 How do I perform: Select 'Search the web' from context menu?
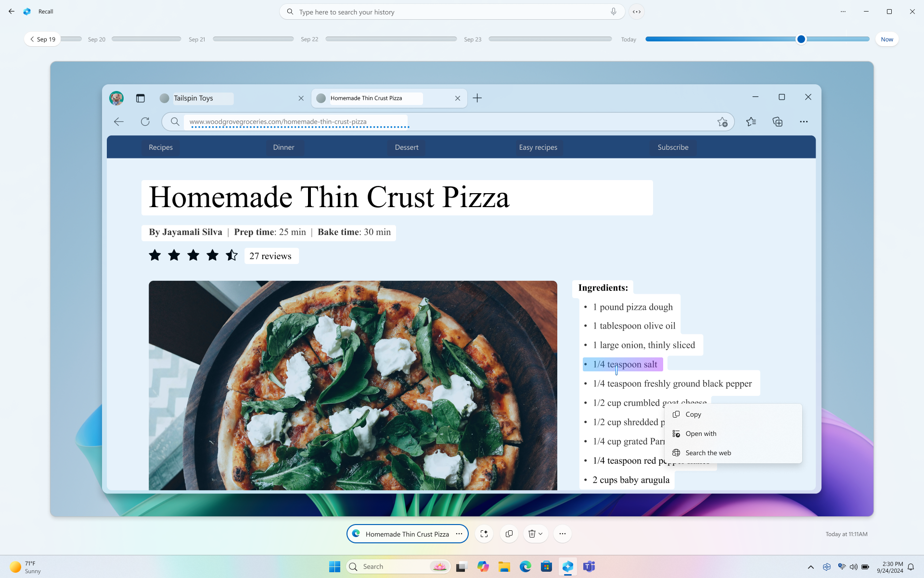tap(708, 452)
